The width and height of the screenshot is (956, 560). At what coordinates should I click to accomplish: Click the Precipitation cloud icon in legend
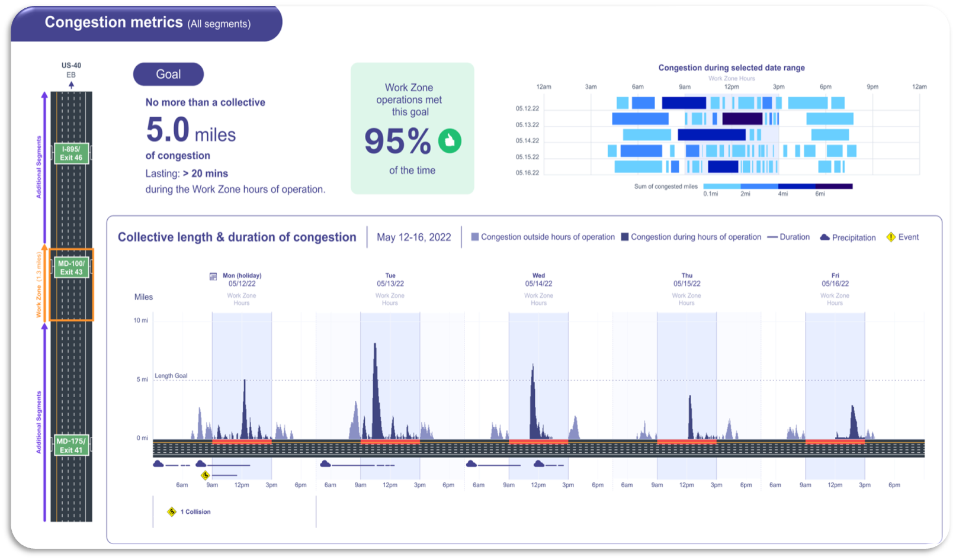(x=825, y=237)
